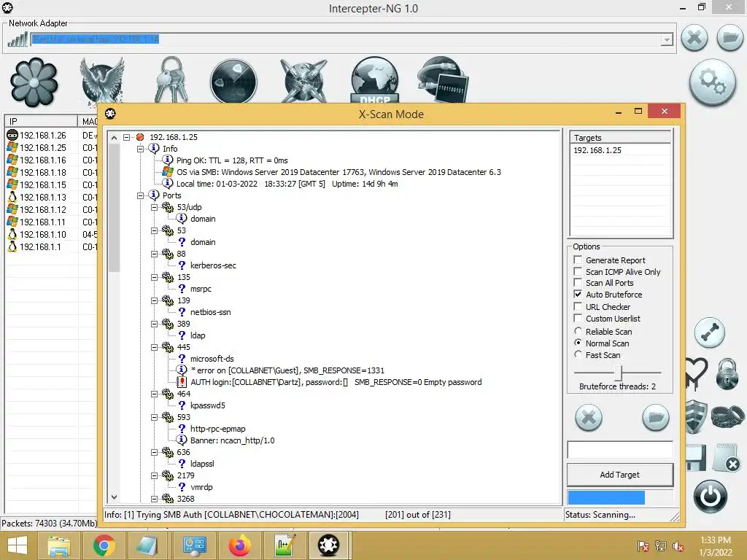747x560 pixels.
Task: Click the heart icon on right sidebar
Action: (x=697, y=374)
